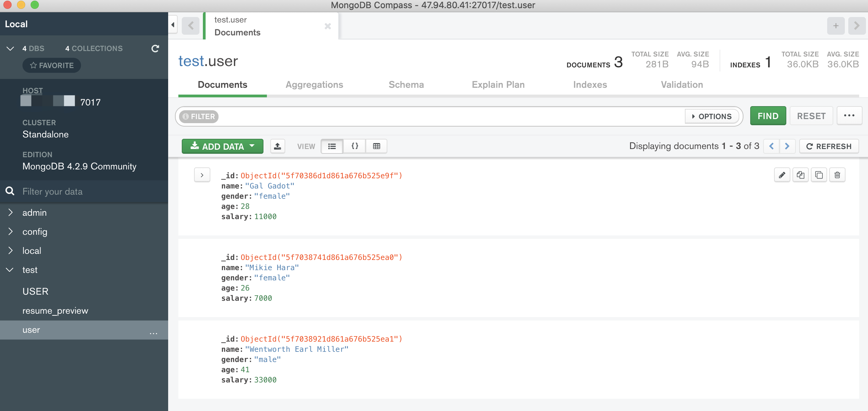The image size is (868, 411).
Task: Click MongoDB 4.2.9 Community edition text
Action: pos(79,166)
